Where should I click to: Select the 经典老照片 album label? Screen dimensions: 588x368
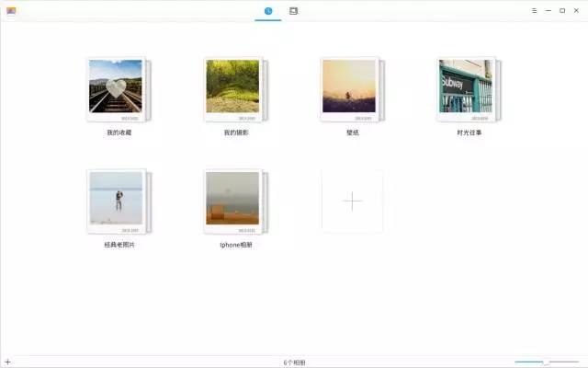point(119,245)
